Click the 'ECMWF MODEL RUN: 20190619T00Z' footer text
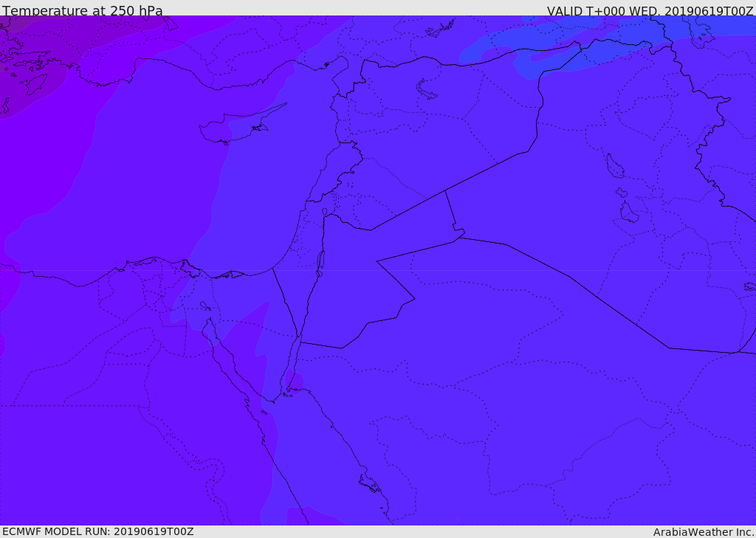Viewport: 756px width, 538px height. pos(98,531)
